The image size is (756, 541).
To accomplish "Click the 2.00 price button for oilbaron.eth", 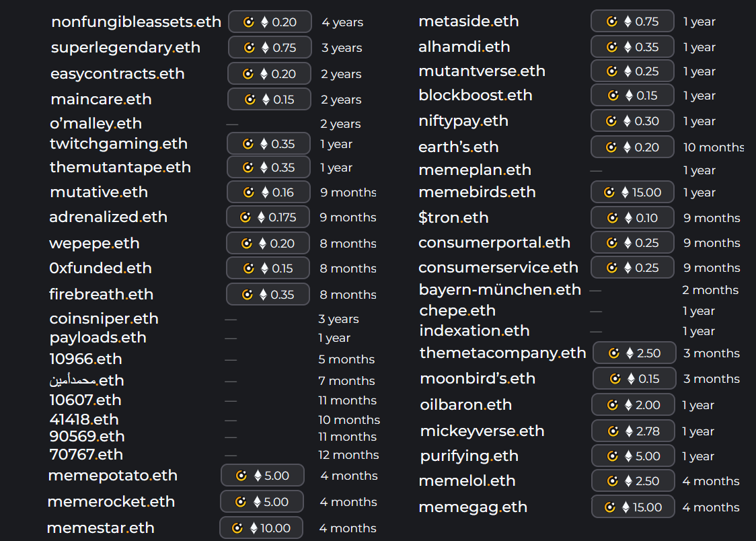I will point(634,405).
